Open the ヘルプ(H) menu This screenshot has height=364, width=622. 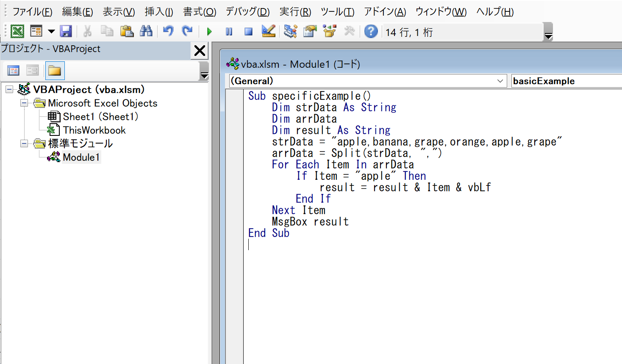coord(495,11)
